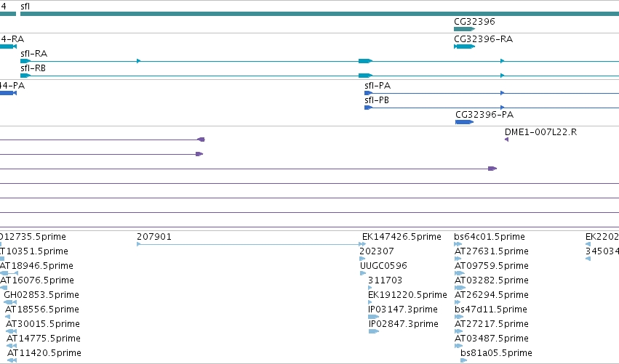Click the DME1-007L22.R label
The height and width of the screenshot is (364, 619).
(541, 132)
